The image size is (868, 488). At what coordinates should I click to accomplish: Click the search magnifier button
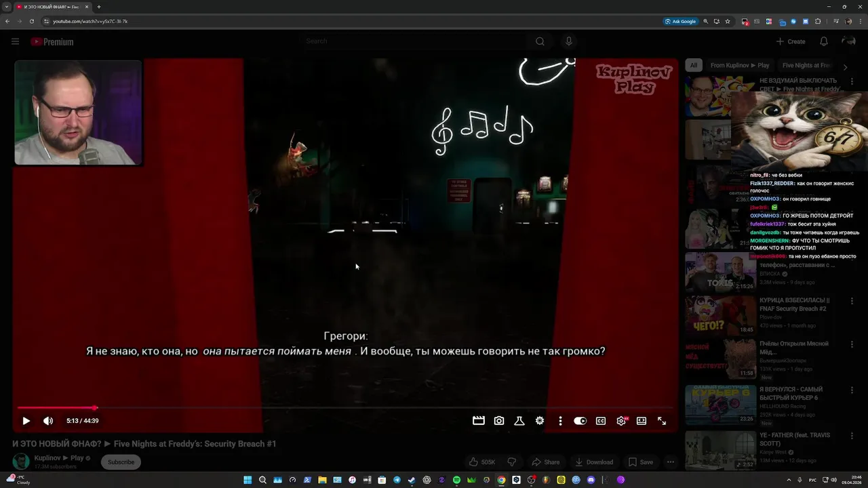[540, 41]
